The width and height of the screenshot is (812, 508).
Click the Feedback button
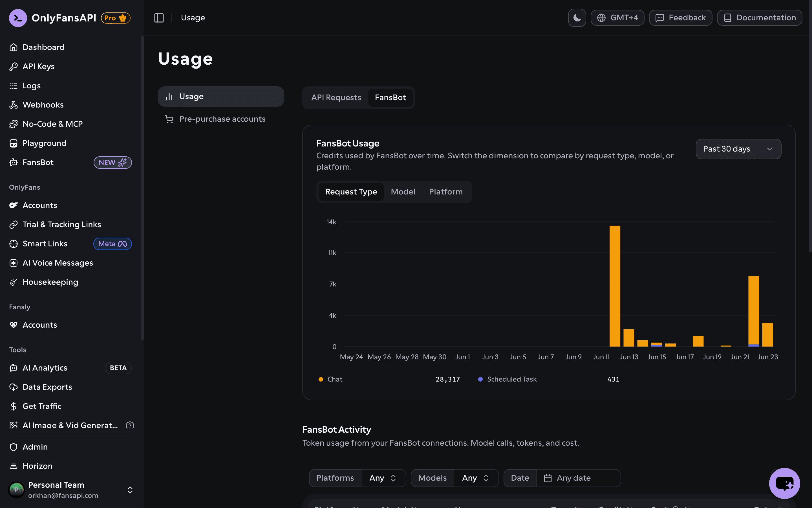(x=680, y=18)
